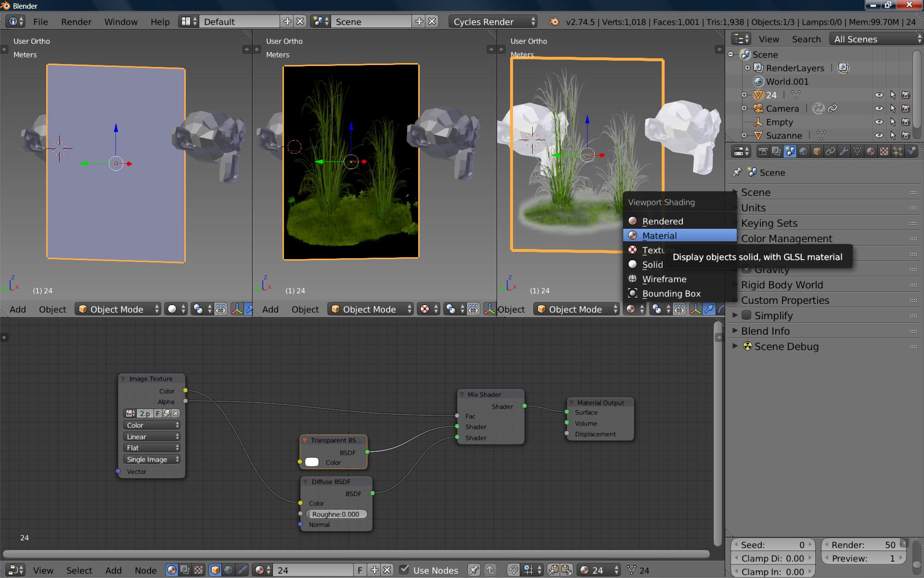Hide the Empty object in viewport
This screenshot has height=578, width=924.
point(879,122)
